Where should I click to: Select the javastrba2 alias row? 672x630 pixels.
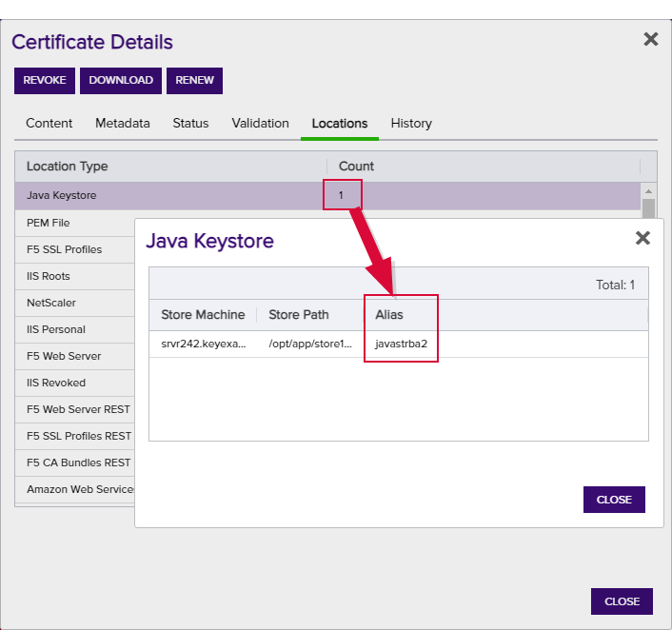(x=399, y=344)
